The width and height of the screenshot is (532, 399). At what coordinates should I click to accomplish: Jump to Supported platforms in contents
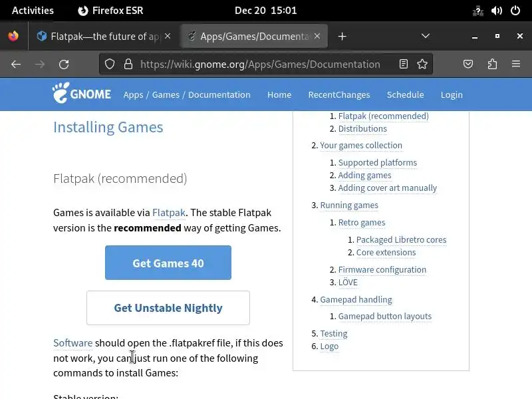point(378,163)
